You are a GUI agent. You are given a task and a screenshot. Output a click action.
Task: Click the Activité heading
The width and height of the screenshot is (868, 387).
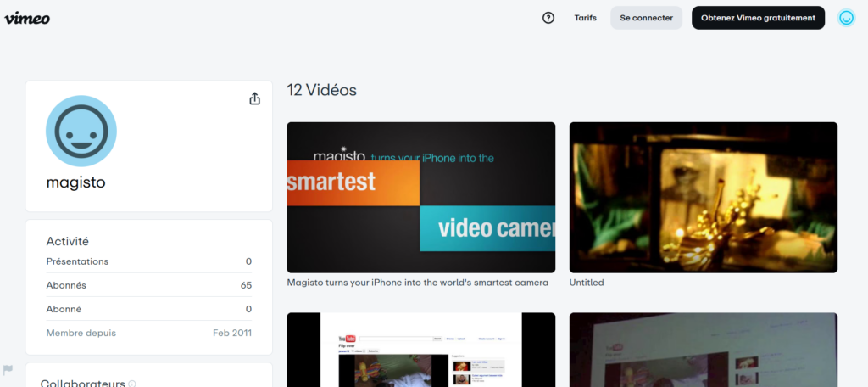68,241
